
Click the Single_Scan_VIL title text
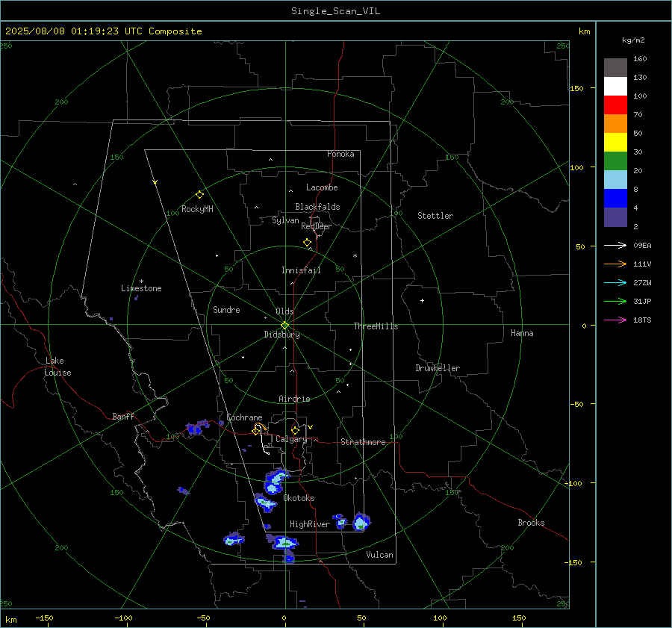click(335, 11)
